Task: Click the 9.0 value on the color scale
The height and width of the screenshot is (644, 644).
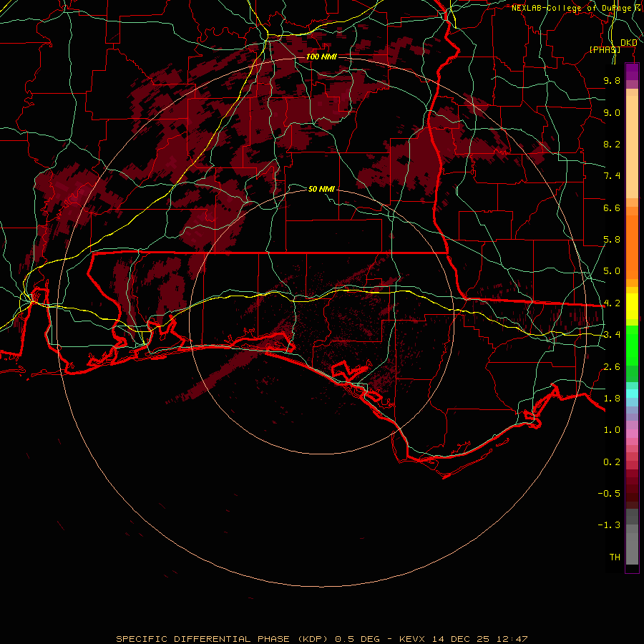Action: 612,112
